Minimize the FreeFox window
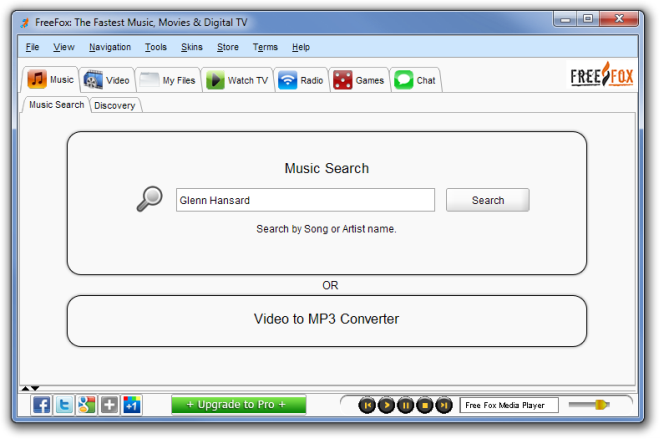 coord(565,19)
